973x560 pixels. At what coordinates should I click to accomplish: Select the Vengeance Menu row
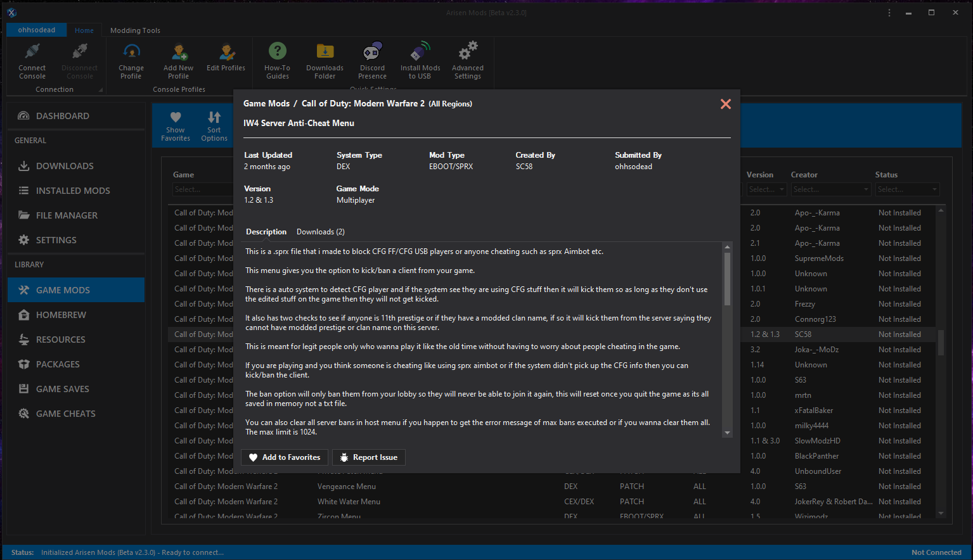click(x=551, y=487)
